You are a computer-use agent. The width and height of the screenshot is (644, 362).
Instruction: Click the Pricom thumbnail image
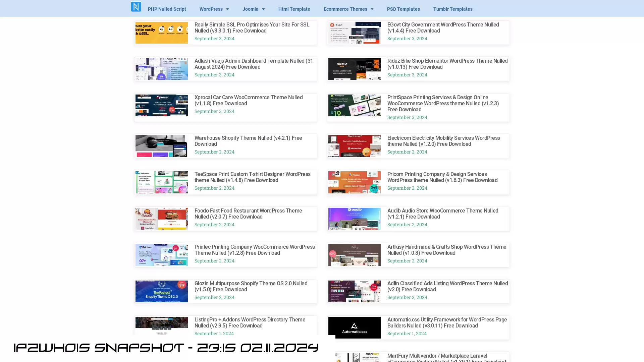355,182
